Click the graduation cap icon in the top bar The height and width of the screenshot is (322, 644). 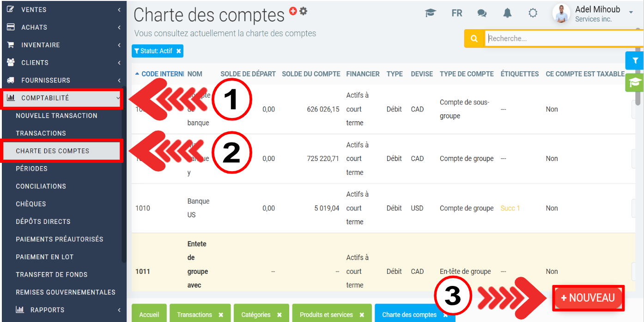point(431,13)
